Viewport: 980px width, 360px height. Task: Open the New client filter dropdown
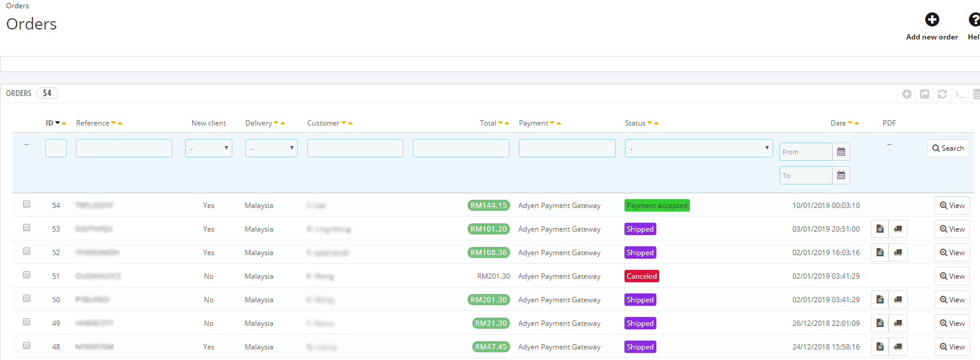pyautogui.click(x=209, y=148)
